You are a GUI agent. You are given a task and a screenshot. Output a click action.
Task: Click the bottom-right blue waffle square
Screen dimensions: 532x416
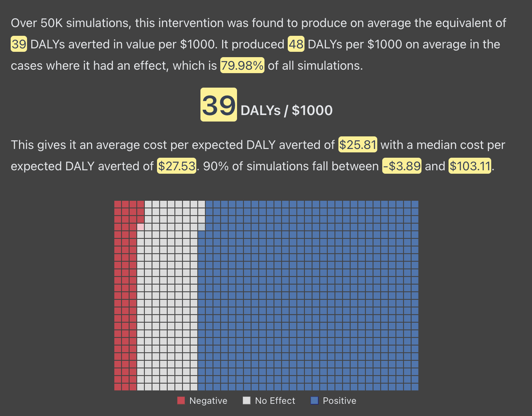pyautogui.click(x=415, y=387)
